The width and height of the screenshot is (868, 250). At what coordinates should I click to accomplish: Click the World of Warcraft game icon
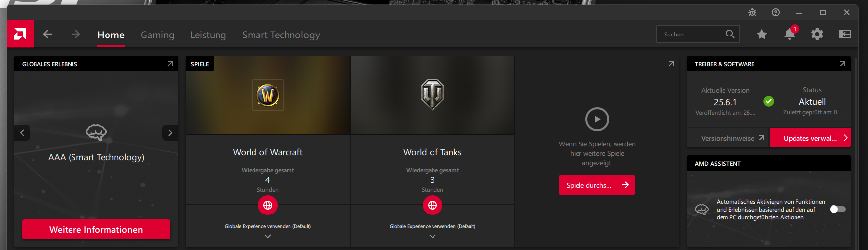click(268, 95)
